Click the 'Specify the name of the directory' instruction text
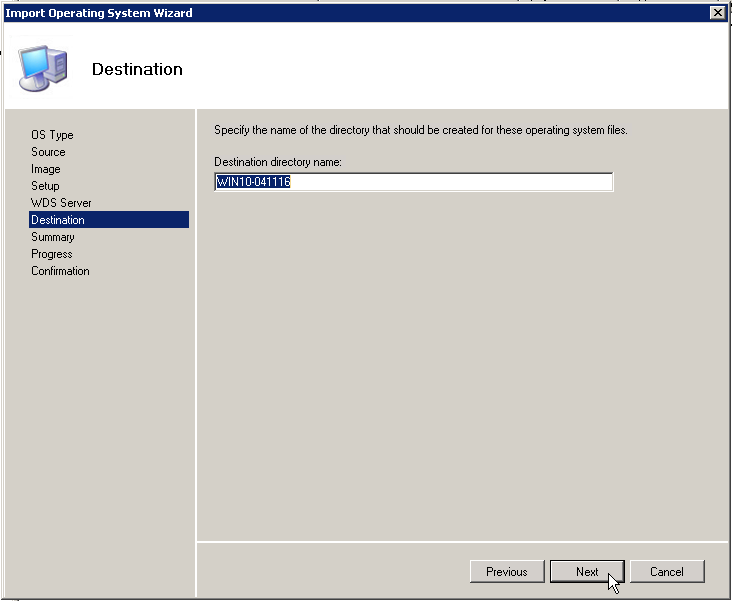 (421, 130)
